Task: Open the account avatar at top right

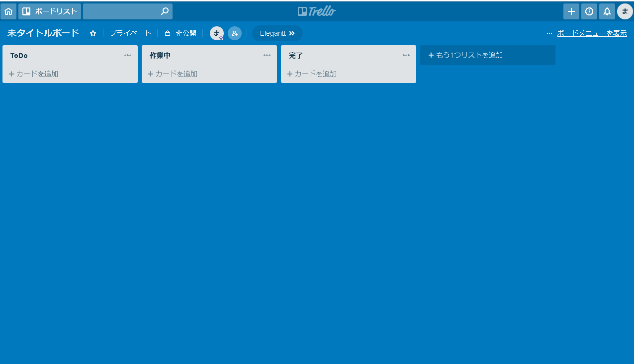Action: (x=625, y=11)
